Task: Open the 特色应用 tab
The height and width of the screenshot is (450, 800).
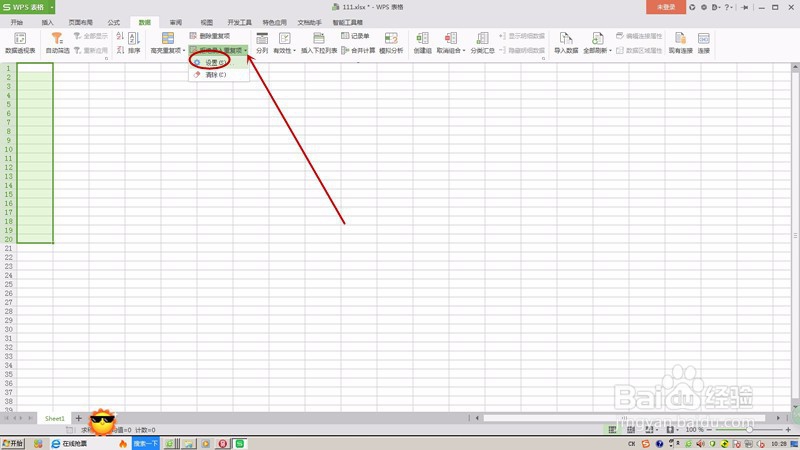Action: 274,22
